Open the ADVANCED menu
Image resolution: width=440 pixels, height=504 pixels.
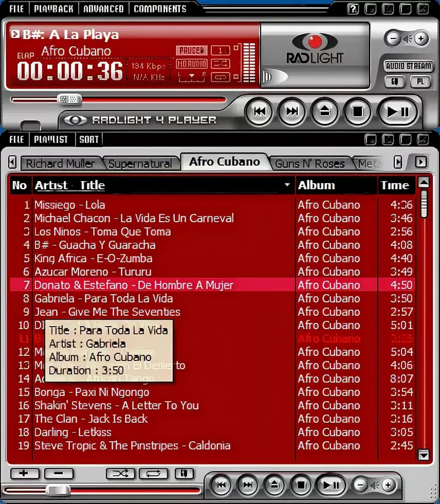103,9
